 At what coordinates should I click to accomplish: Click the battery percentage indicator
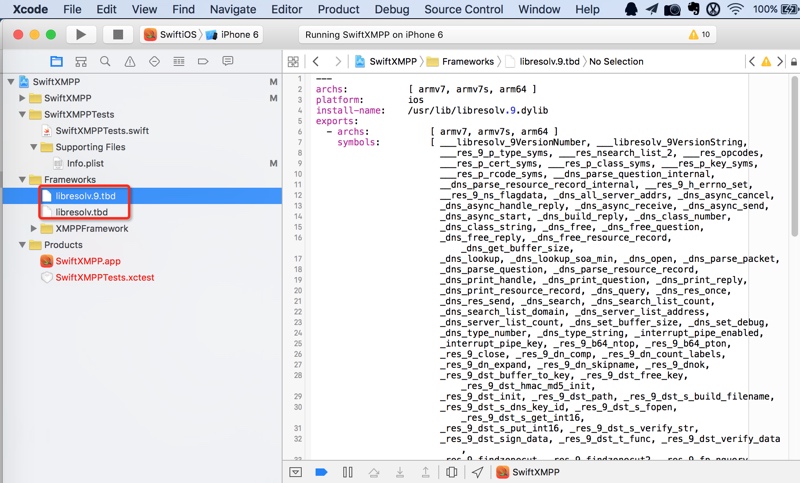point(765,9)
